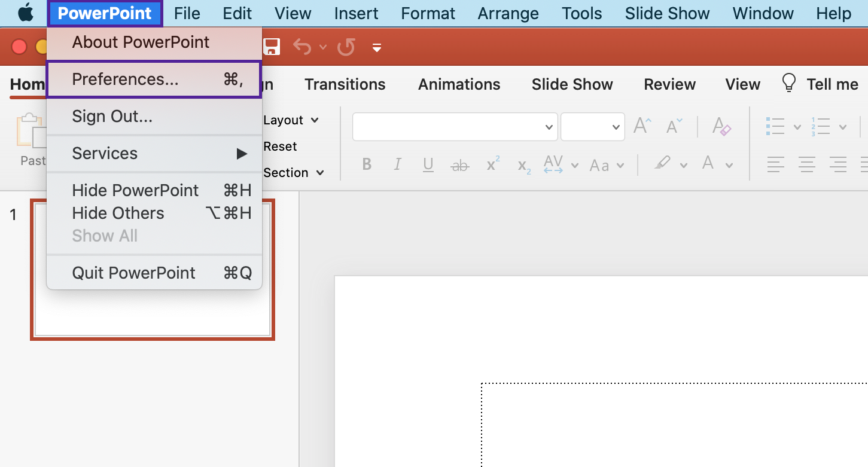Open Font Color dropdown arrow

729,166
